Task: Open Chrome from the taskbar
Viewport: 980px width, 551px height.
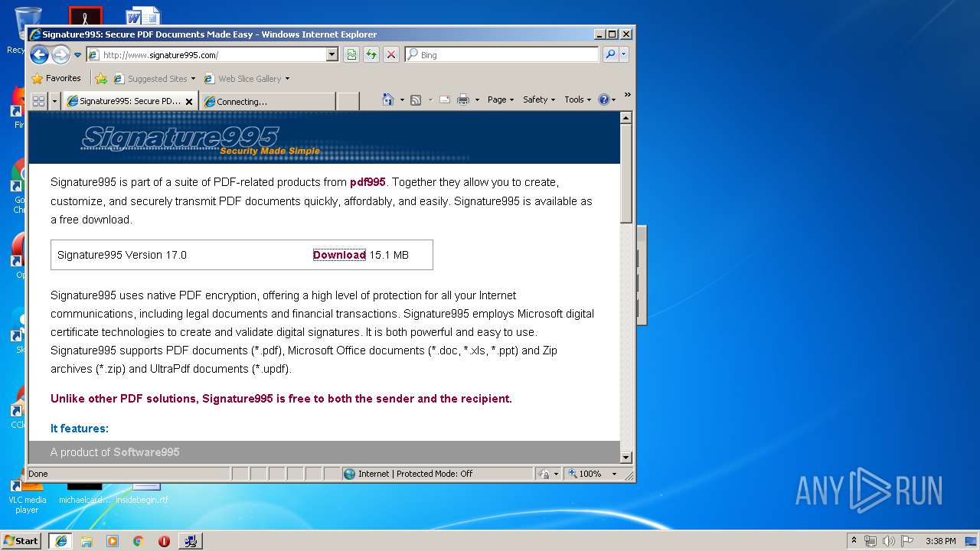Action: [x=138, y=541]
